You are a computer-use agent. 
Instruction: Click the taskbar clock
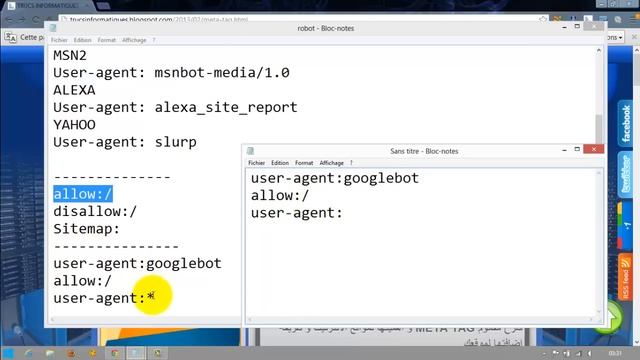(615, 353)
